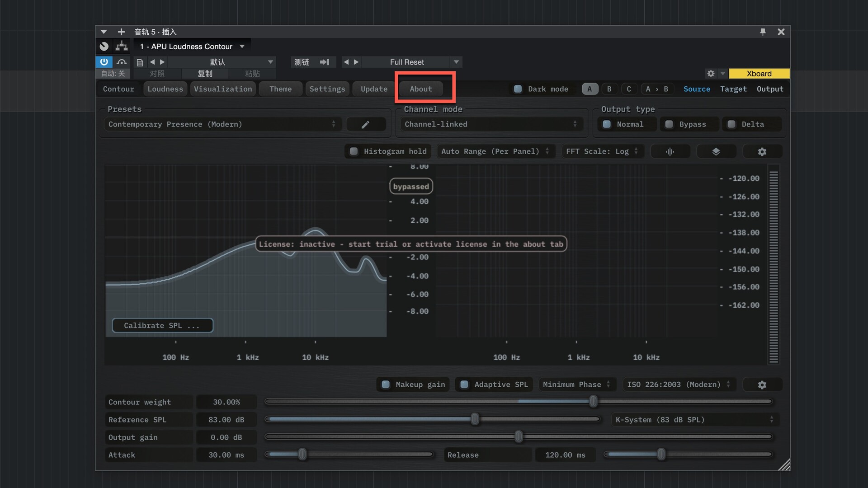Viewport: 868px width, 488px height.
Task: Click the pencil edit preset icon
Action: pyautogui.click(x=365, y=125)
